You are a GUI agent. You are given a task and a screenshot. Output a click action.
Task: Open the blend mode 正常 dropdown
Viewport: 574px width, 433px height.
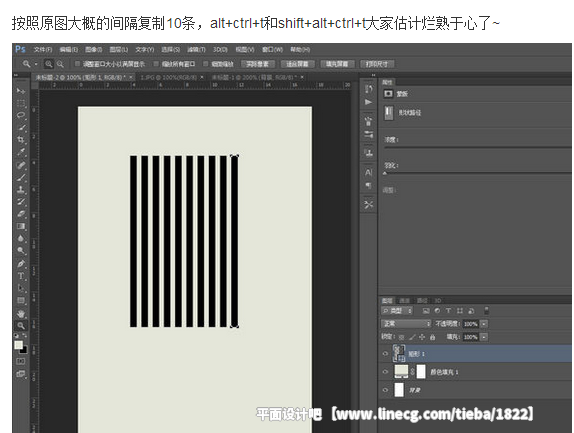pyautogui.click(x=406, y=324)
